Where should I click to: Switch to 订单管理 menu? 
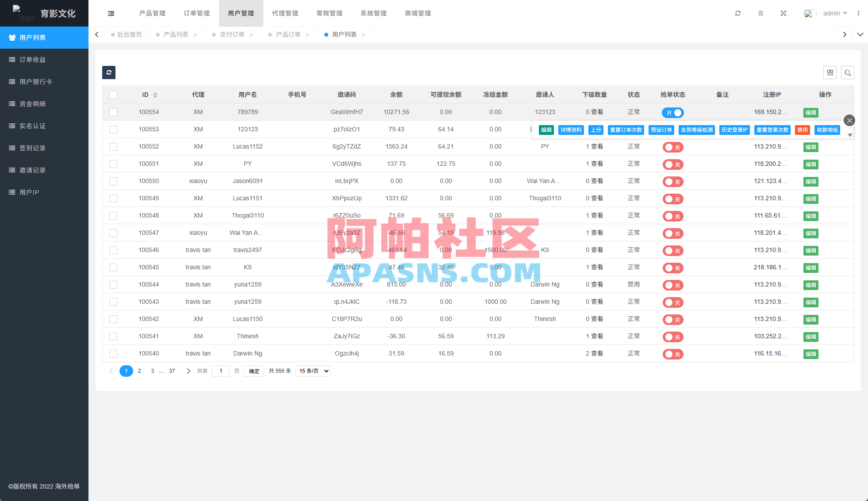tap(196, 13)
